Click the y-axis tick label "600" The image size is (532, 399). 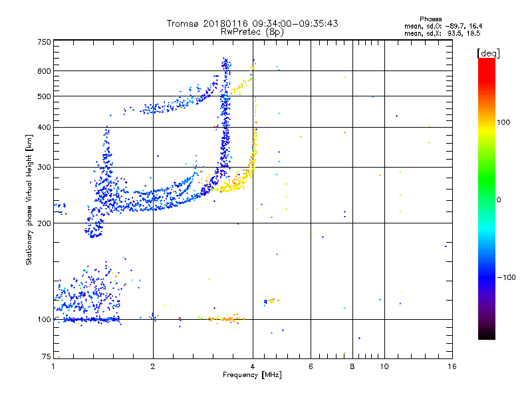(x=44, y=71)
